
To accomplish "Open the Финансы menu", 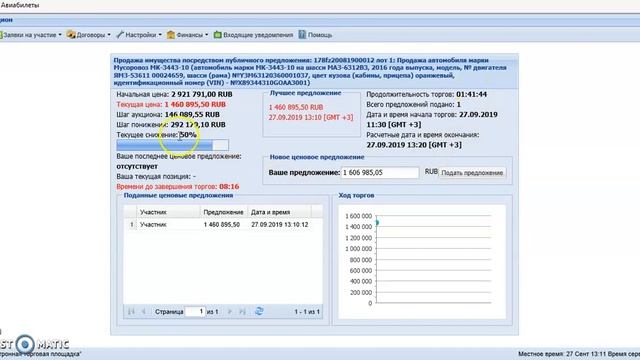I will click(189, 35).
